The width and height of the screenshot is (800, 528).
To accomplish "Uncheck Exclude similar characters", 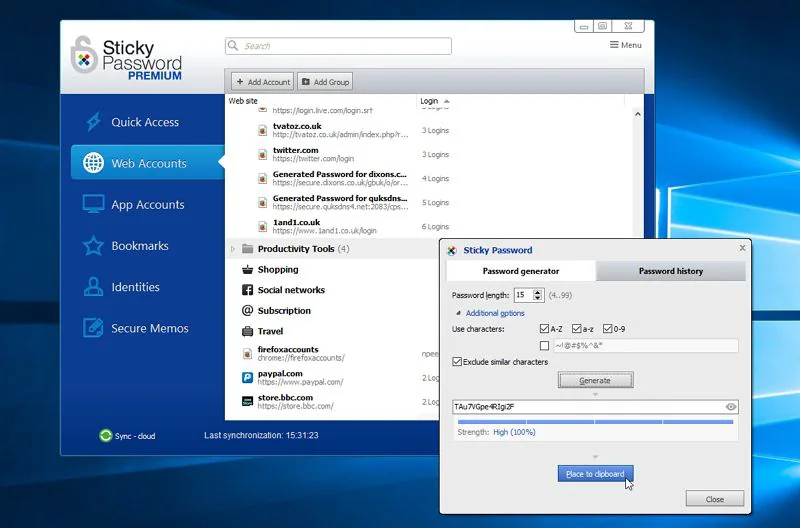I will coord(457,362).
